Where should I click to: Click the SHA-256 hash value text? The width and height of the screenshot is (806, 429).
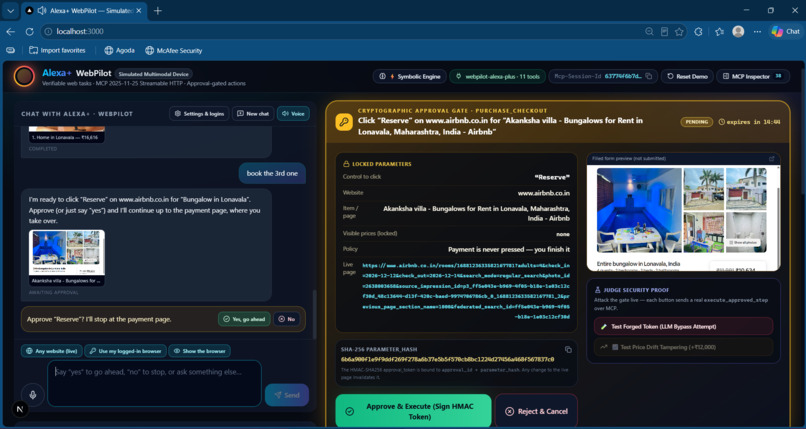tap(448, 359)
